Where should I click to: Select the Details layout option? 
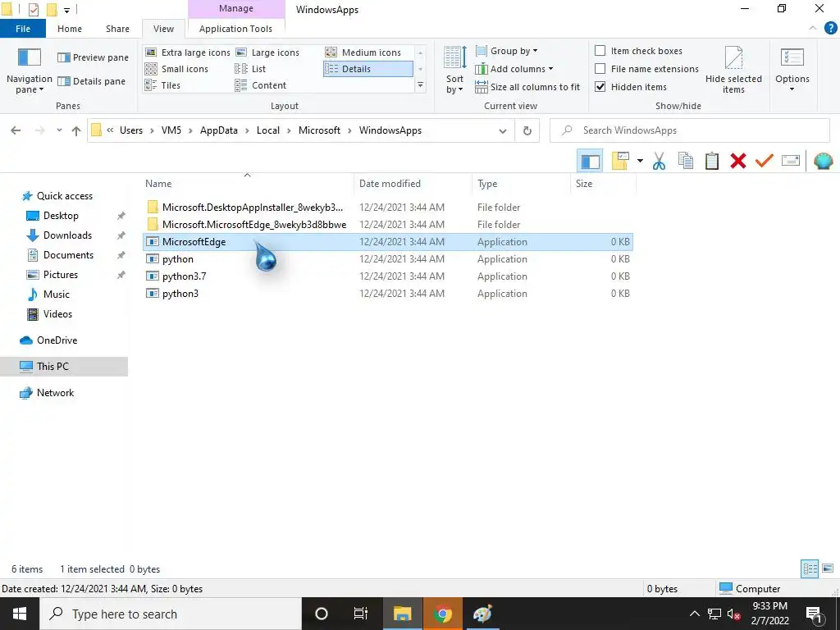tap(368, 69)
